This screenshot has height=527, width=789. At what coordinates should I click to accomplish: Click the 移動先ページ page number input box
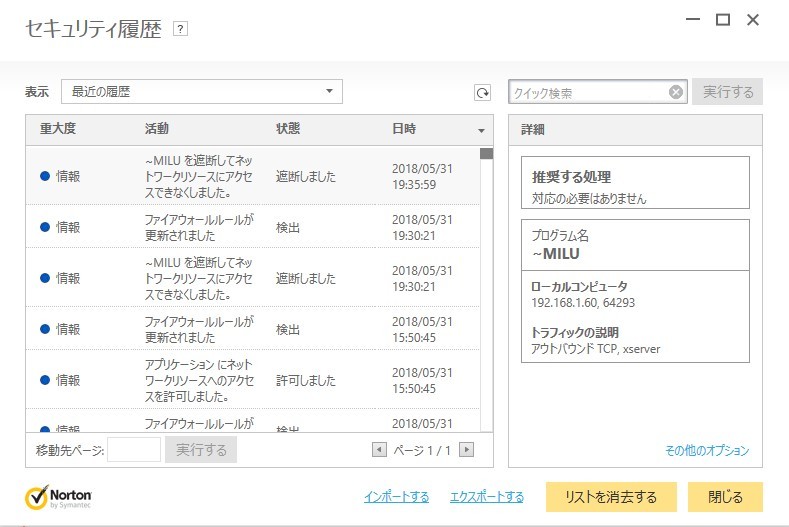(133, 450)
